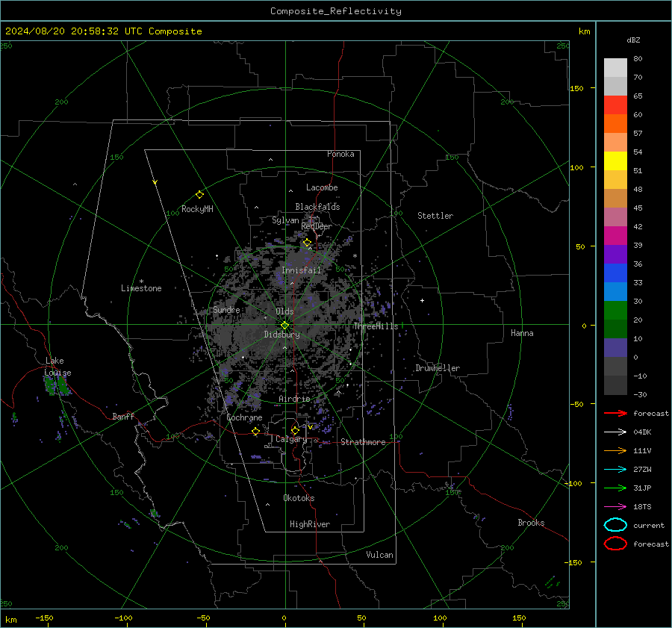Click the Strathmore label
672x628 pixels.
pos(363,442)
